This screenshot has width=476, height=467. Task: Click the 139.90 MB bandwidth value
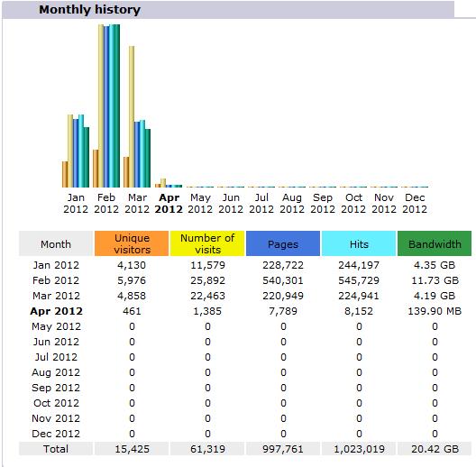pyautogui.click(x=435, y=311)
